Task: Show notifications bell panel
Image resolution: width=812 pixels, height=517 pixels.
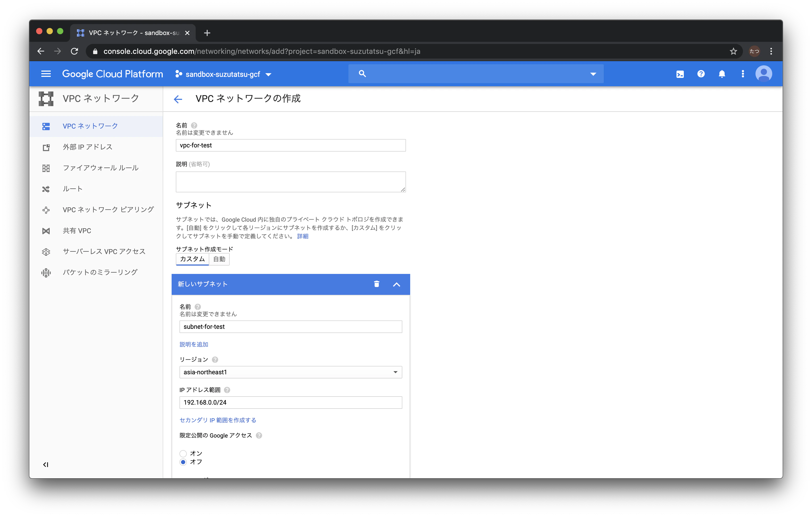Action: 722,74
